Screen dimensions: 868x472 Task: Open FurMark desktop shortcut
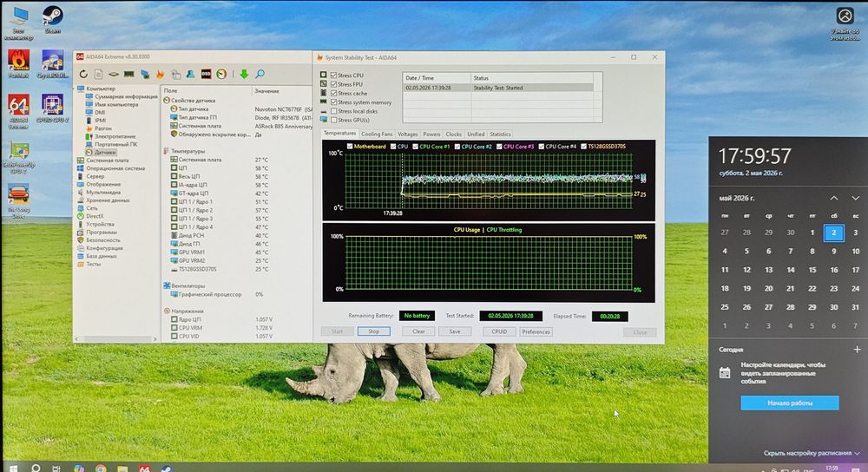coord(18,63)
